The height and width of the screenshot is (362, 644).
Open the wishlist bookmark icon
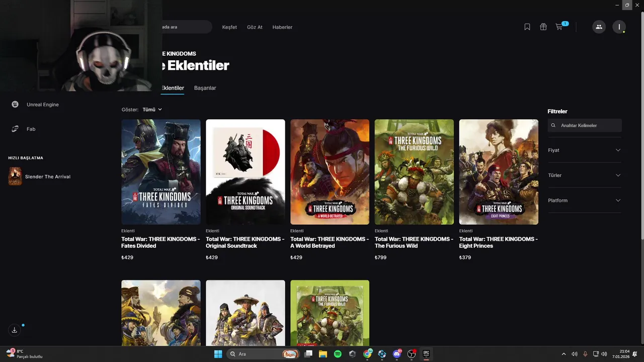click(x=527, y=27)
